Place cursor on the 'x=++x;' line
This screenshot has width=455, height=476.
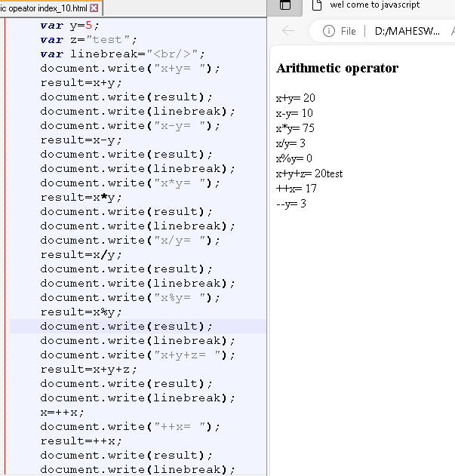click(63, 412)
